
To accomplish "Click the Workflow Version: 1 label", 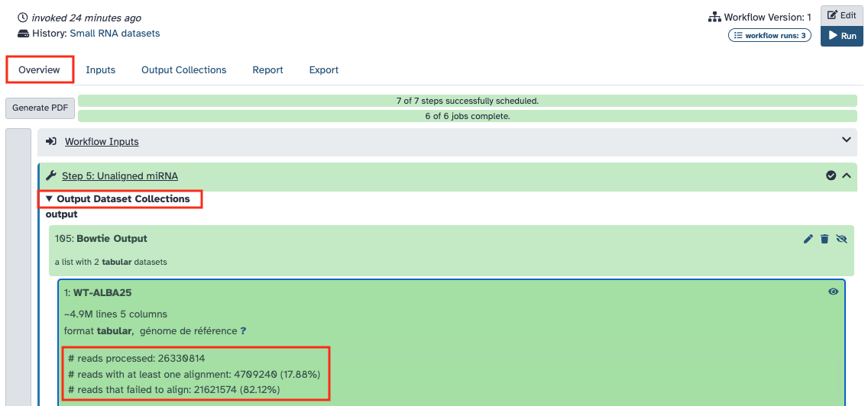I will coord(768,17).
